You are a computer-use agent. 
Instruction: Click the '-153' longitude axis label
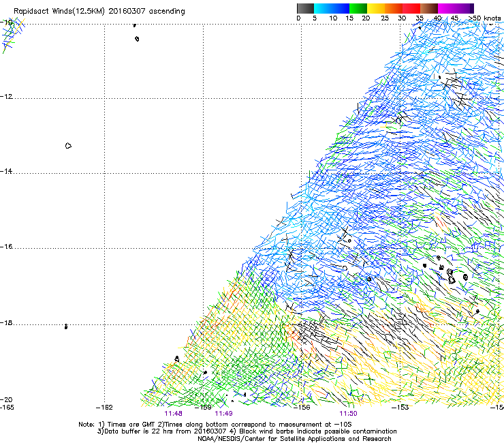click(x=400, y=408)
